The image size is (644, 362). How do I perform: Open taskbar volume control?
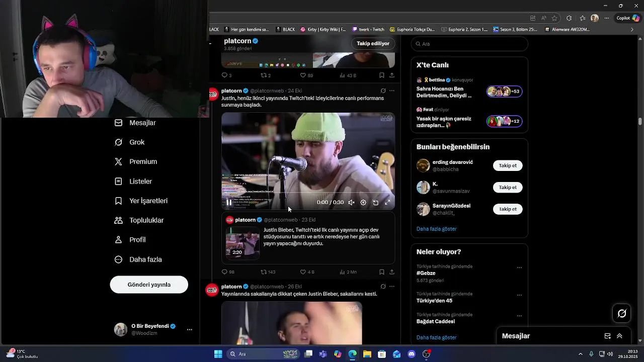pos(609,354)
